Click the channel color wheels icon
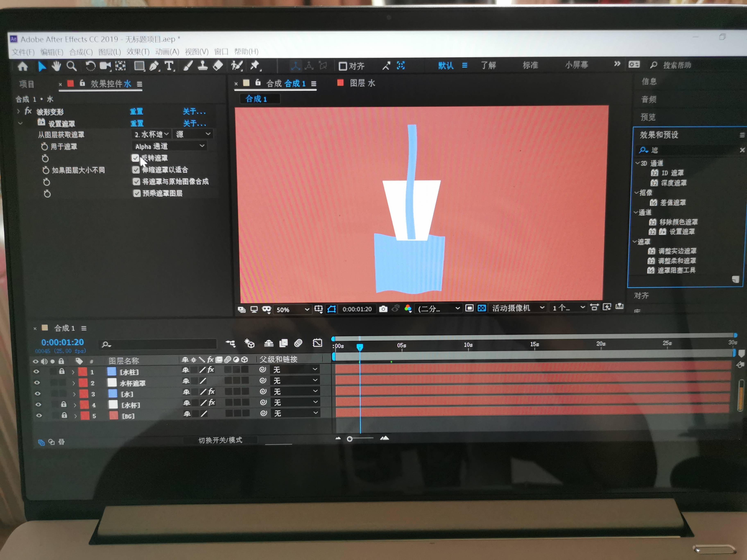 tap(408, 308)
